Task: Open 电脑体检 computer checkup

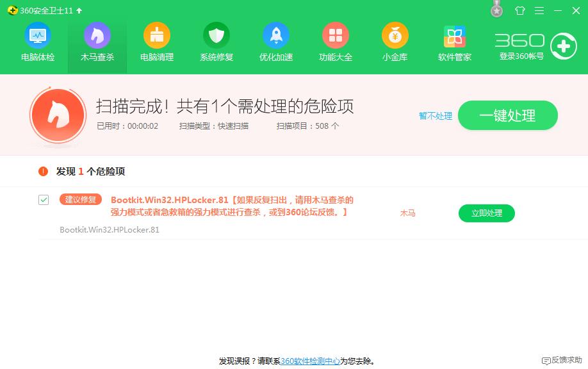Action: tap(38, 40)
